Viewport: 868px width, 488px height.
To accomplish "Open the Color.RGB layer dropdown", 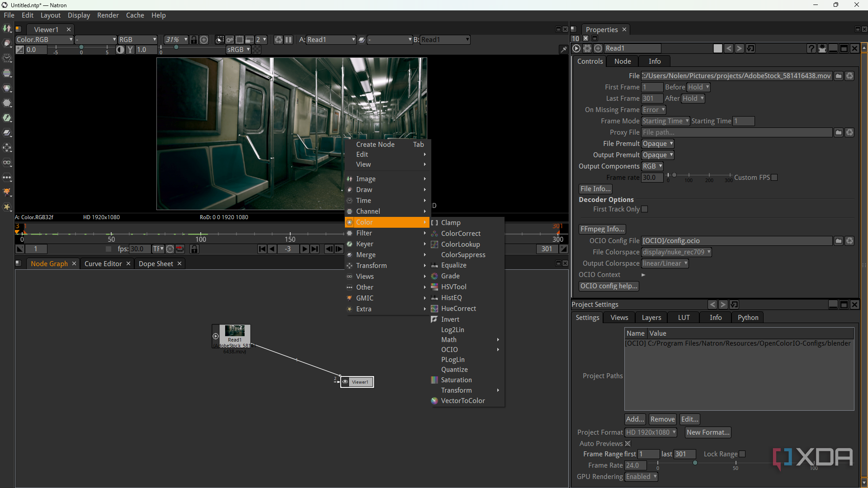I will pyautogui.click(x=44, y=40).
